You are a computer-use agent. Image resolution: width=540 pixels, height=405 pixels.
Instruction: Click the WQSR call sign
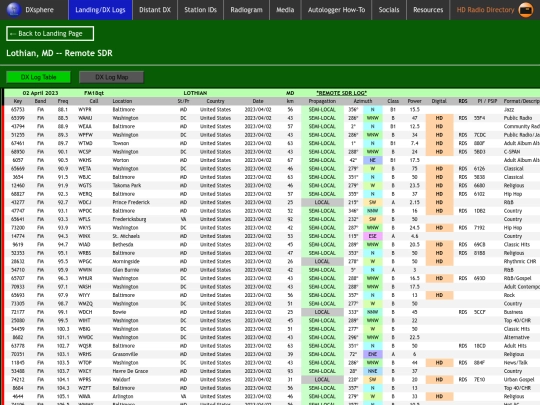pos(85,346)
